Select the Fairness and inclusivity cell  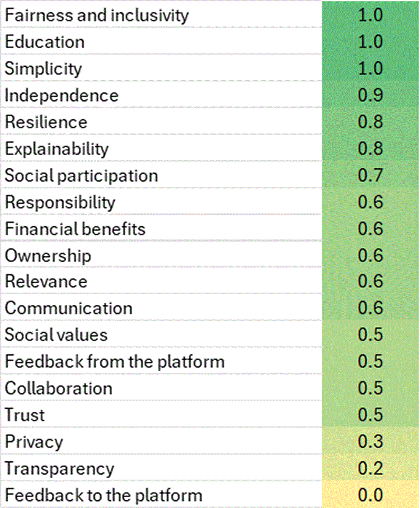click(x=161, y=14)
